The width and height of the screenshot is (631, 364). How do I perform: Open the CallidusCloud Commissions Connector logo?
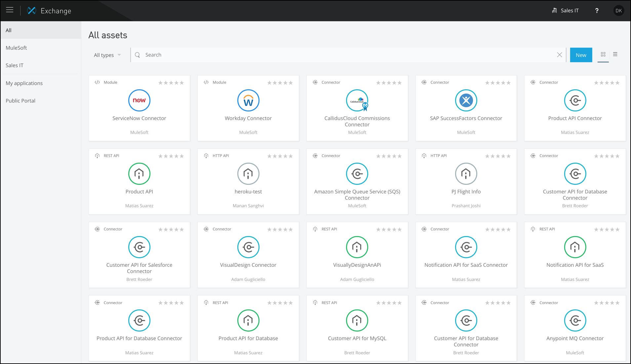(357, 100)
